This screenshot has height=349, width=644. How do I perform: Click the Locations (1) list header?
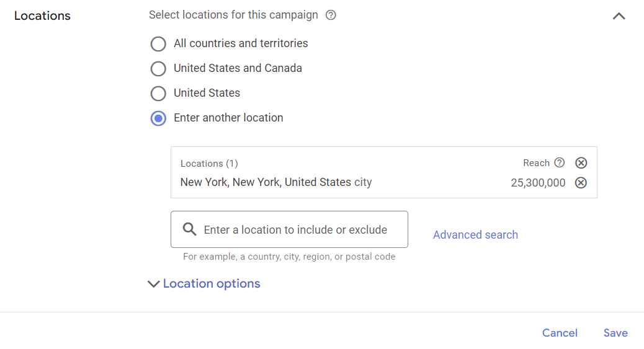coord(209,164)
